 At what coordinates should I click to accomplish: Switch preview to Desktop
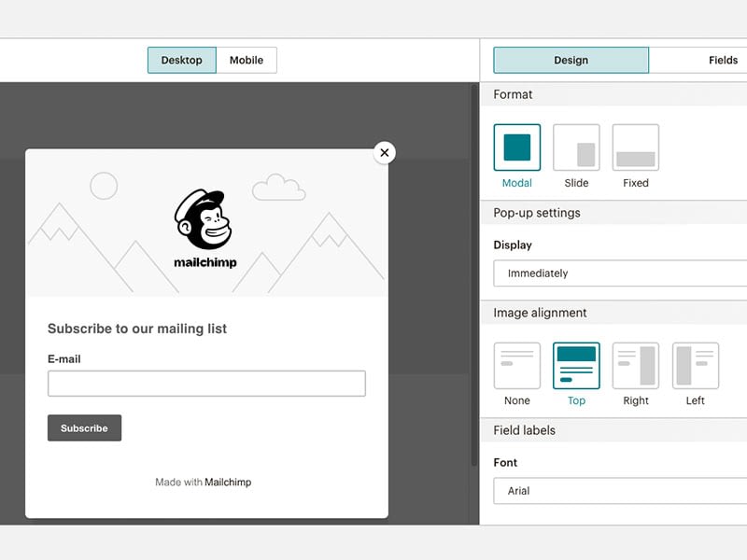[x=181, y=60]
